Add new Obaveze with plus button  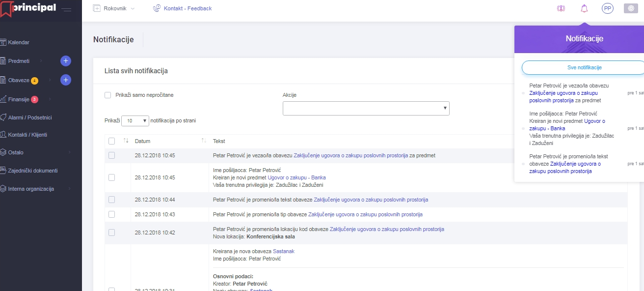click(66, 80)
